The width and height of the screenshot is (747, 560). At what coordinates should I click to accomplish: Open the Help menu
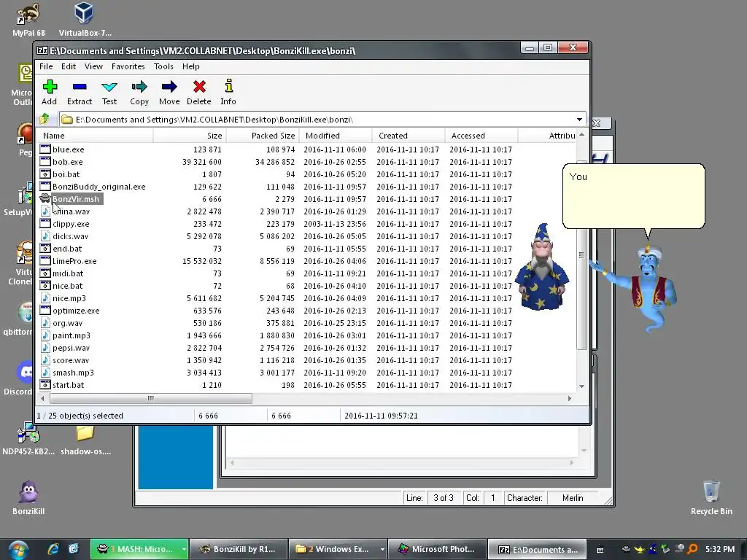[x=190, y=66]
